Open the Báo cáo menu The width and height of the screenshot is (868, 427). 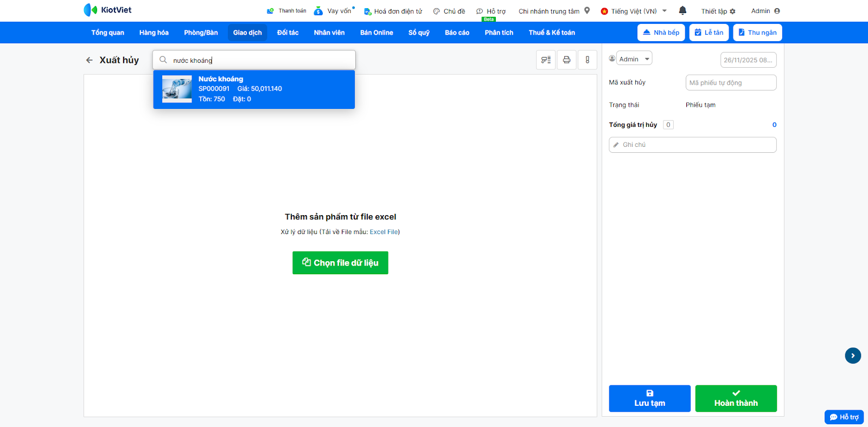click(x=457, y=33)
